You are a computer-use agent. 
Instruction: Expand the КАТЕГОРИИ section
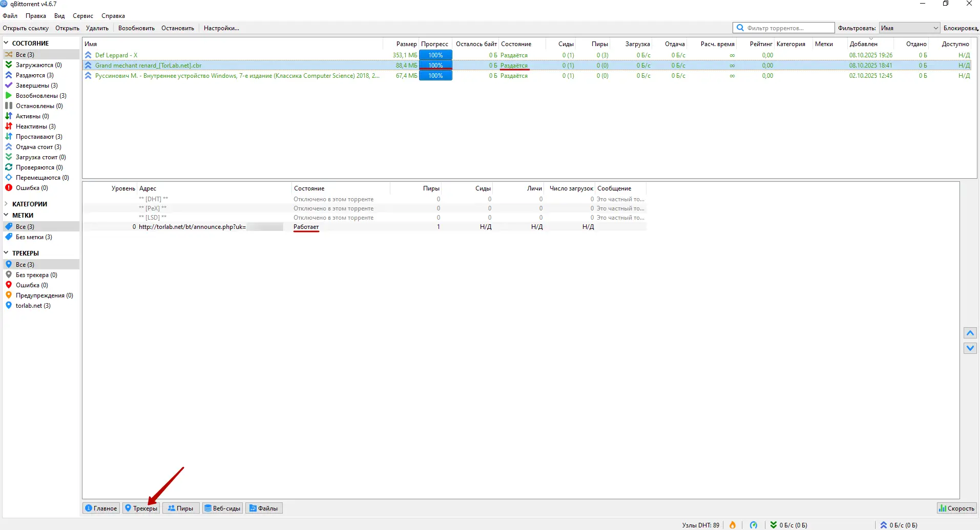[6, 204]
